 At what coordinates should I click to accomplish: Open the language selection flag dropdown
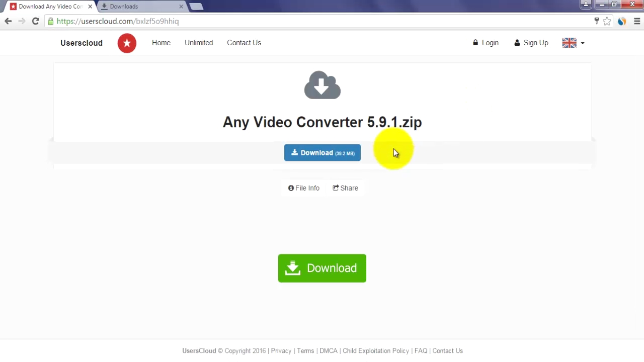tap(573, 43)
